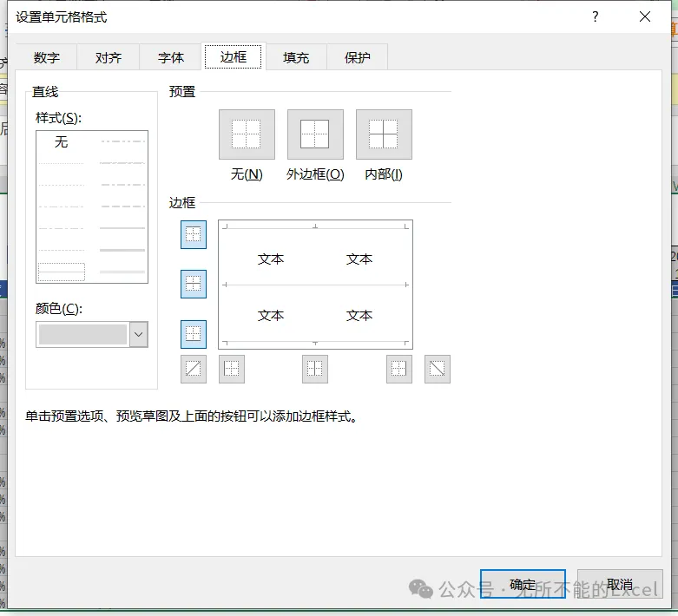The height and width of the screenshot is (616, 678).
Task: Choose the medium dashed line style
Action: pos(122,206)
